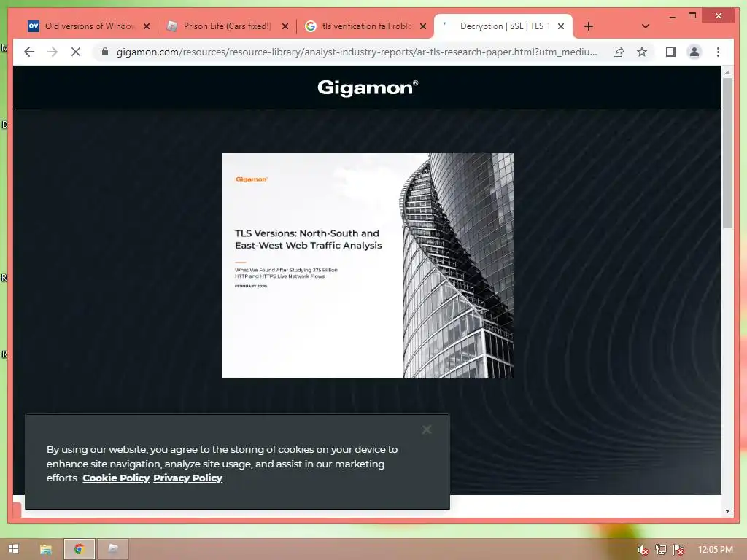Go back to the previous page
The height and width of the screenshot is (560, 747).
coord(29,52)
